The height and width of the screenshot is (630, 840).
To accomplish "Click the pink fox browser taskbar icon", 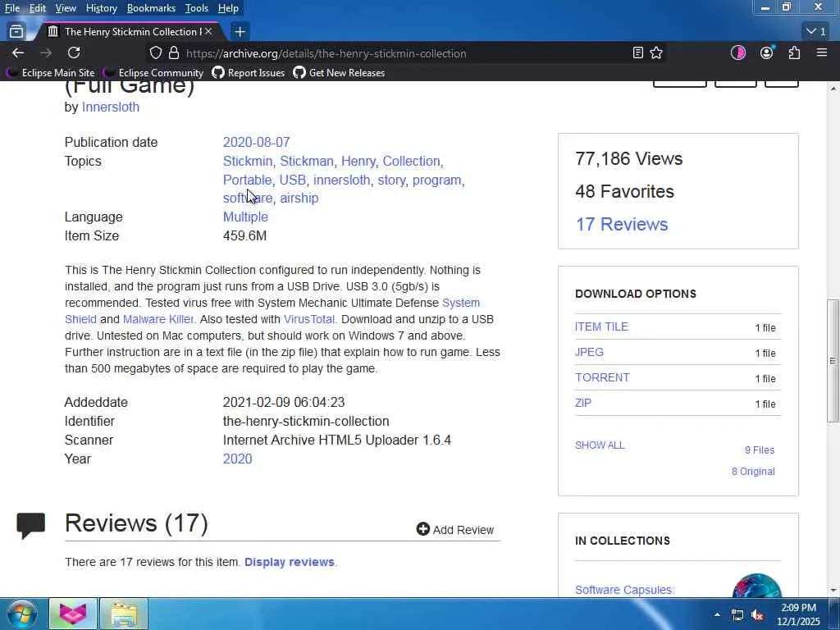I will pyautogui.click(x=73, y=614).
